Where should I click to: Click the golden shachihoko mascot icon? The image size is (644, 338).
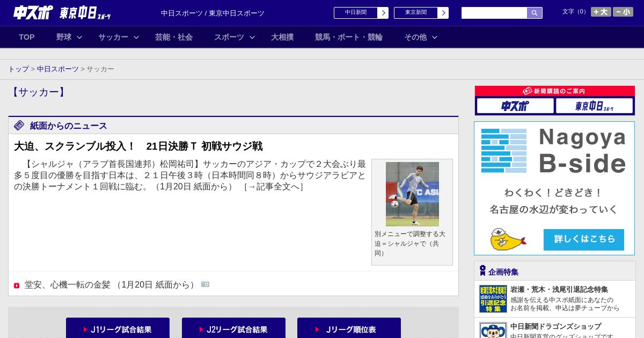[x=507, y=239]
